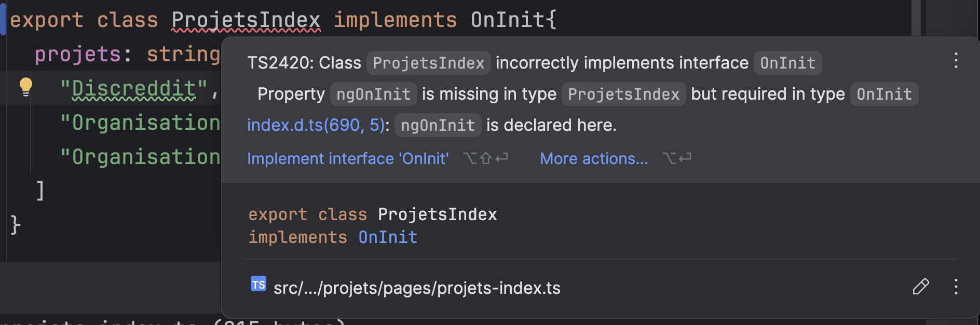This screenshot has height=325, width=980.
Task: Click the yellow light bulb quick-fix icon
Action: coord(25,87)
